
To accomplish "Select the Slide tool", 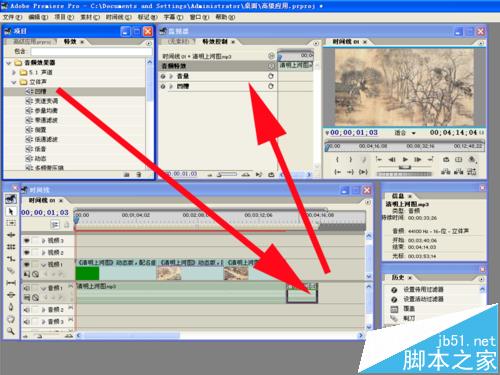I will tap(11, 295).
